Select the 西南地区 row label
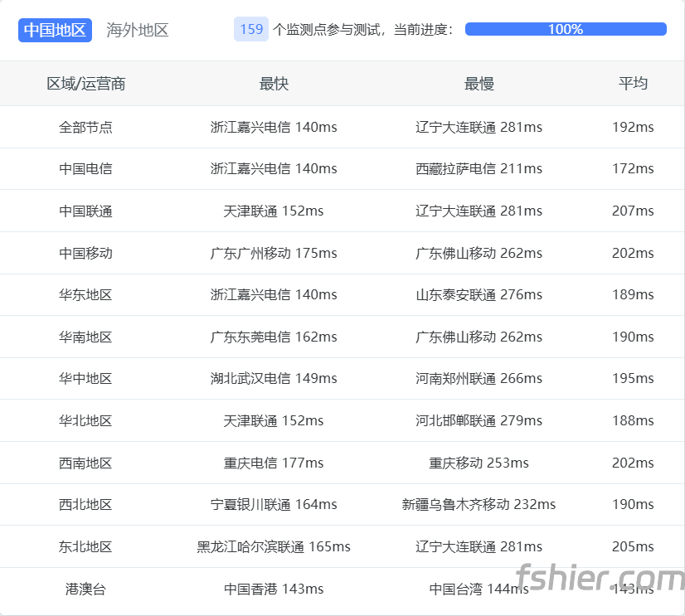Viewport: 685px width, 616px height. [85, 463]
